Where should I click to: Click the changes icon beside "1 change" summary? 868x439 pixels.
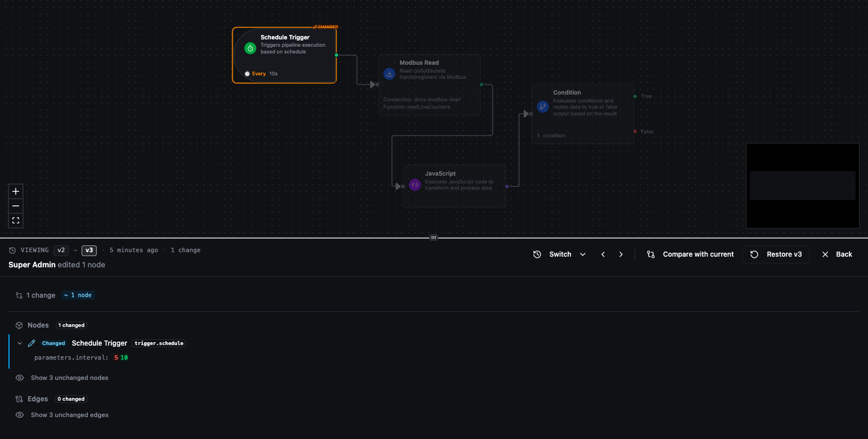19,295
